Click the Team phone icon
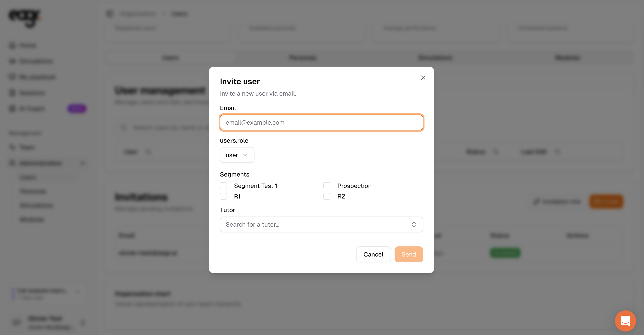 [12, 147]
